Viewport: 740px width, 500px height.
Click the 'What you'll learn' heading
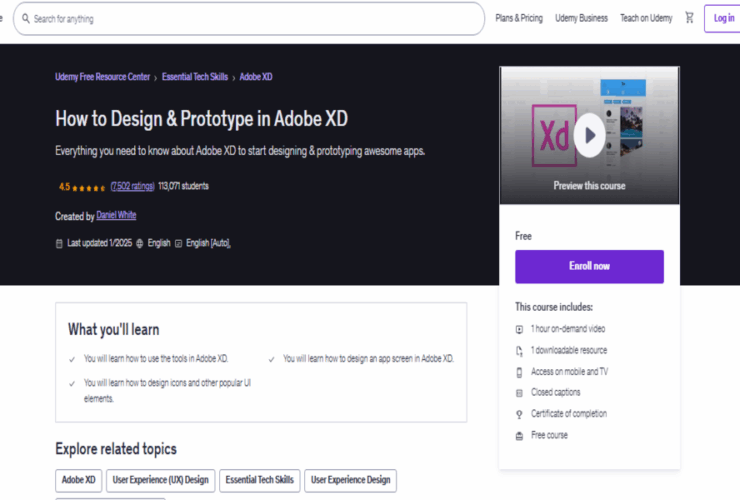click(x=114, y=330)
